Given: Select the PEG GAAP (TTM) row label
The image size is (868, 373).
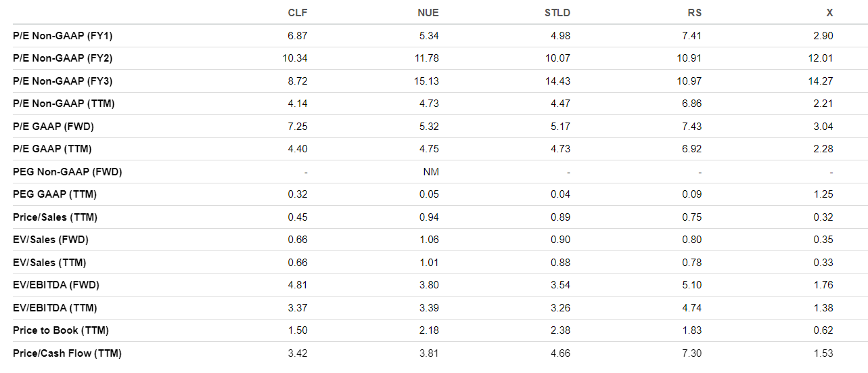Looking at the screenshot, I should click(55, 194).
